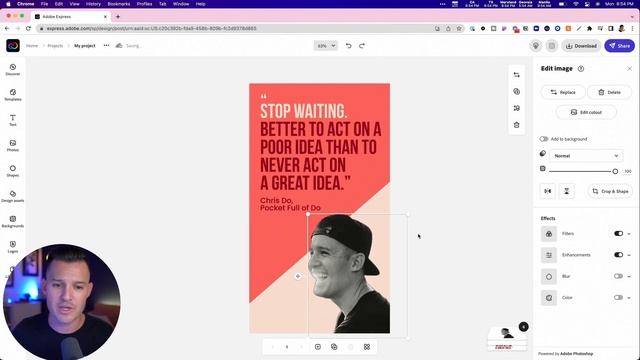The image size is (640, 360).
Task: Open a new browser tab
Action: [118, 17]
